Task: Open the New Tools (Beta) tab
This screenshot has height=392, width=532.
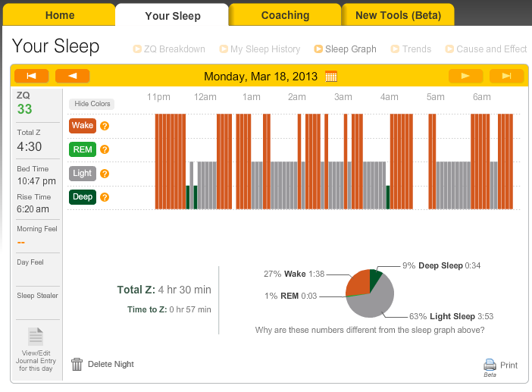Action: (x=398, y=15)
